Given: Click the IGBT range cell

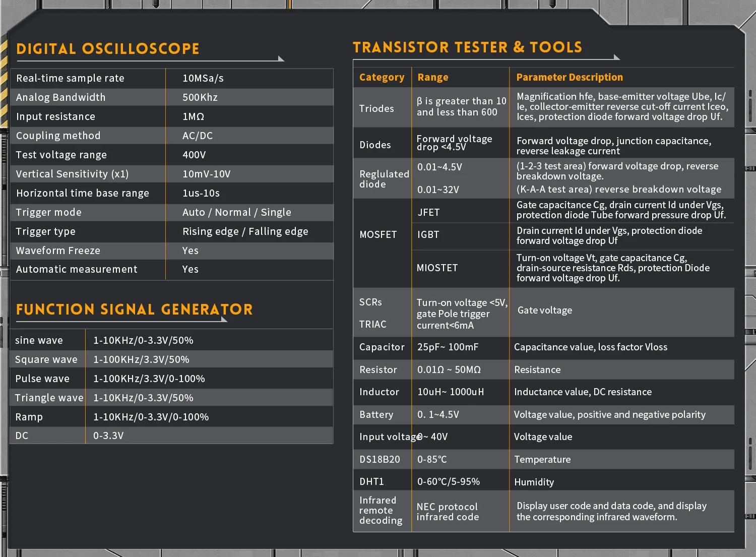Looking at the screenshot, I should click(428, 234).
